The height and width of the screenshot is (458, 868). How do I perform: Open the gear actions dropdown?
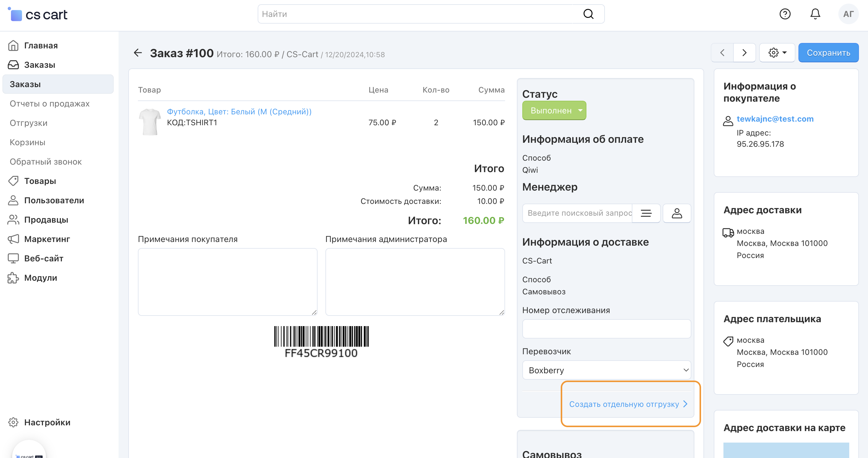pos(777,53)
